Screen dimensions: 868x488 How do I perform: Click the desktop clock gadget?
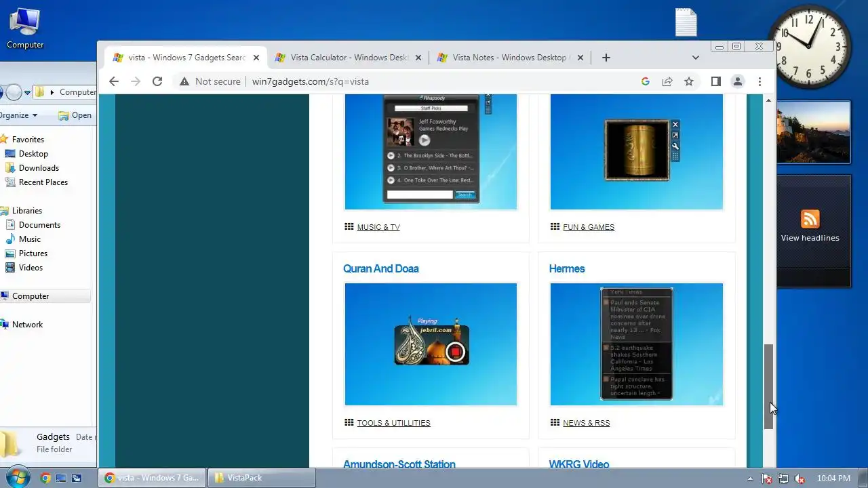coord(810,47)
